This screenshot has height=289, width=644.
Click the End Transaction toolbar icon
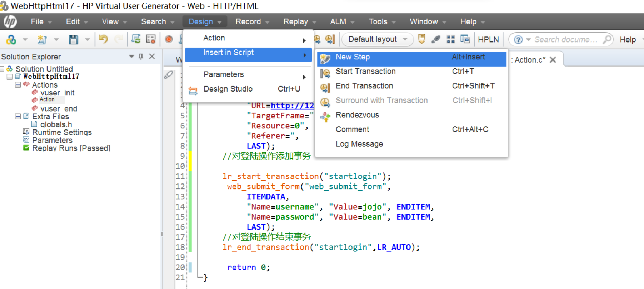click(x=330, y=39)
